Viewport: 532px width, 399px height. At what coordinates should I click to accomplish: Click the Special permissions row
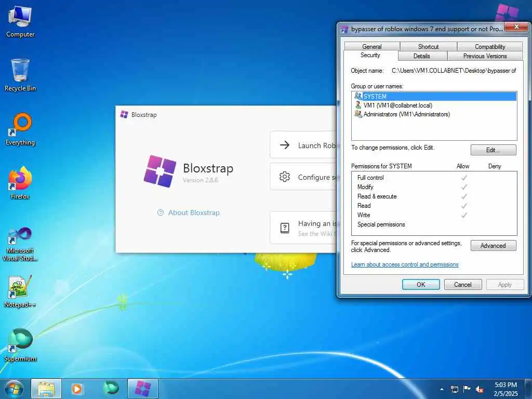[x=434, y=224]
